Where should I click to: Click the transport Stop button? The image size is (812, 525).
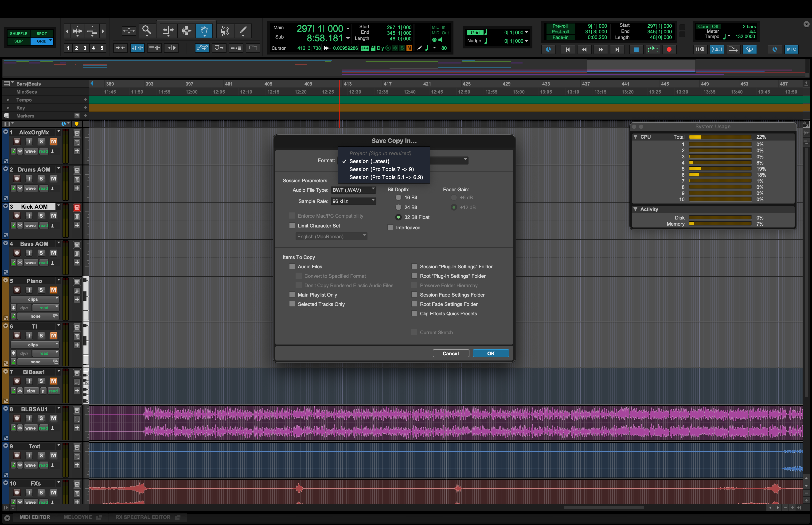(636, 49)
